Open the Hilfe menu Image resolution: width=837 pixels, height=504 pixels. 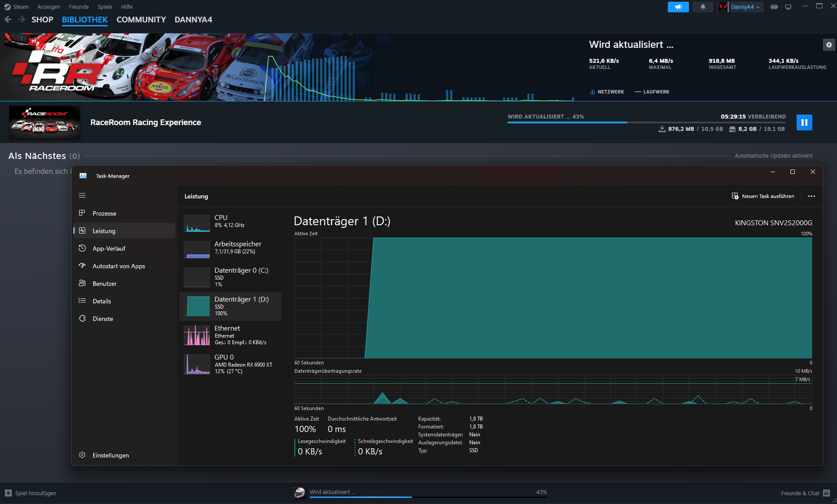(x=127, y=7)
